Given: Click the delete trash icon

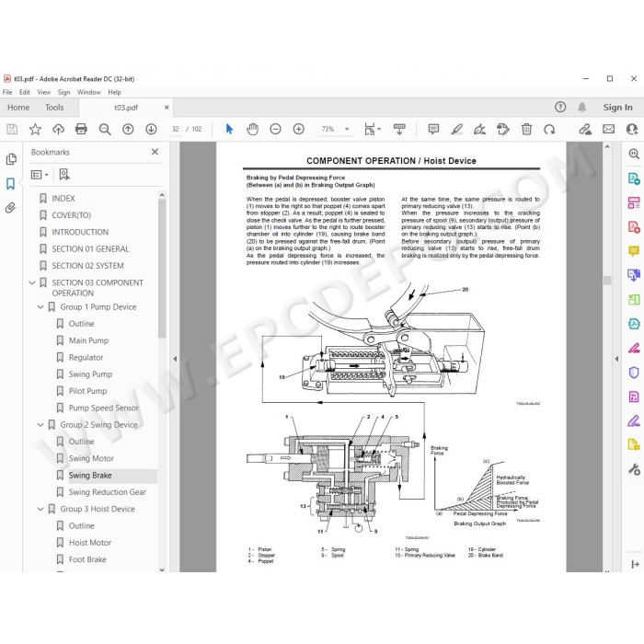Looking at the screenshot, I should click(x=526, y=130).
